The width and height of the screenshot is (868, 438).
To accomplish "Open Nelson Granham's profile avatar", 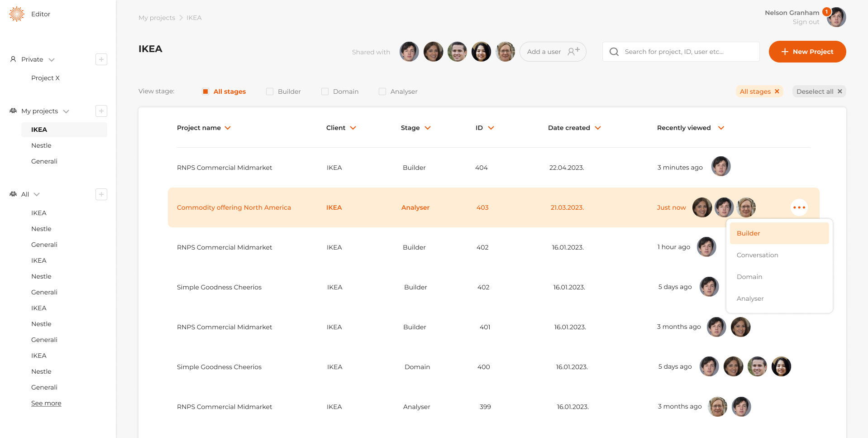I will (x=837, y=18).
